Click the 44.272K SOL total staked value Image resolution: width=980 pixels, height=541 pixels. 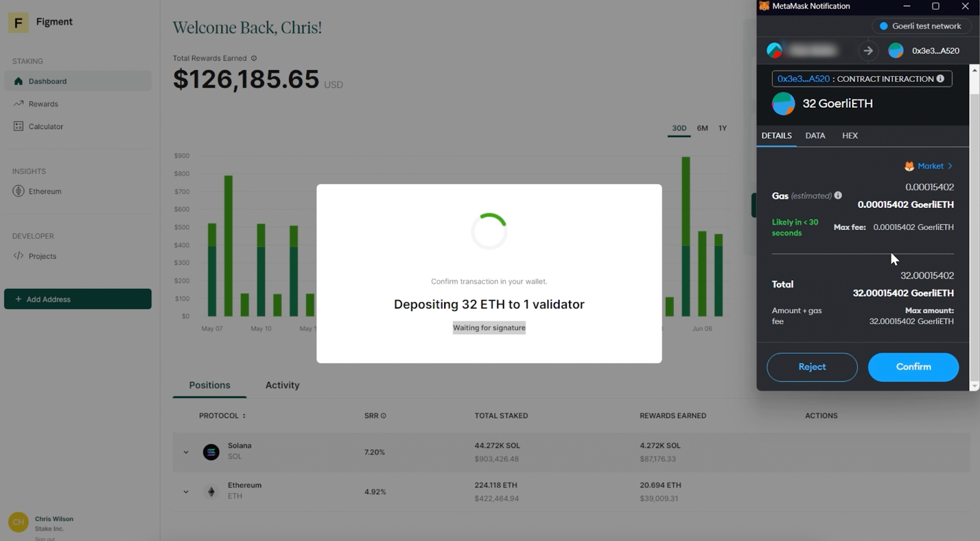click(x=497, y=446)
